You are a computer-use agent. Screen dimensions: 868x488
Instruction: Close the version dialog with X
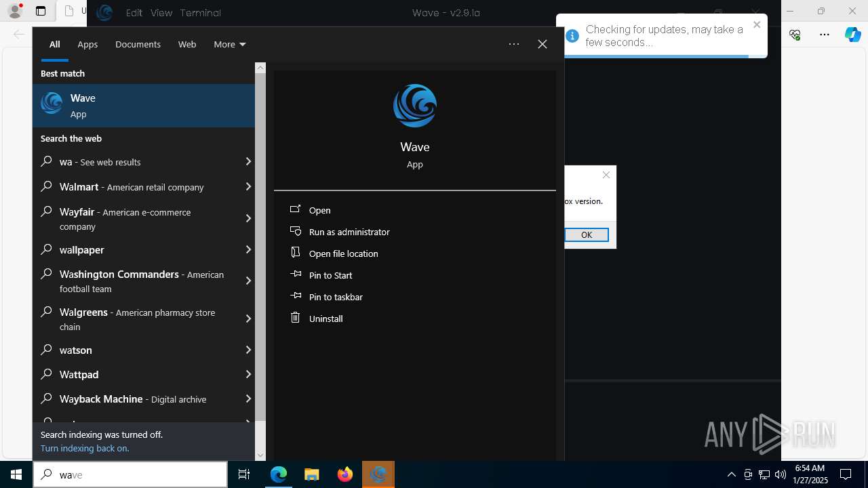[x=606, y=175]
